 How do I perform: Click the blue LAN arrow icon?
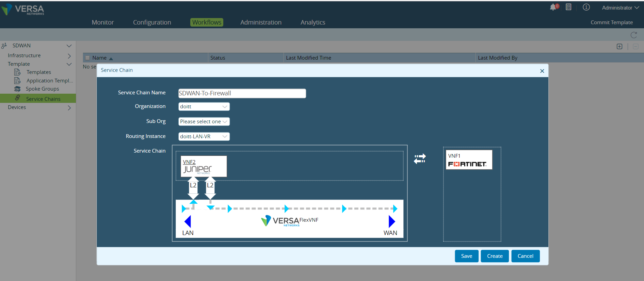point(188,221)
